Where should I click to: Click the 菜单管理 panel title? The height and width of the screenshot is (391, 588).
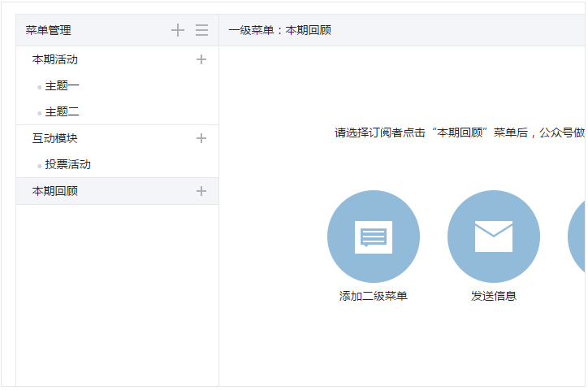coord(49,30)
